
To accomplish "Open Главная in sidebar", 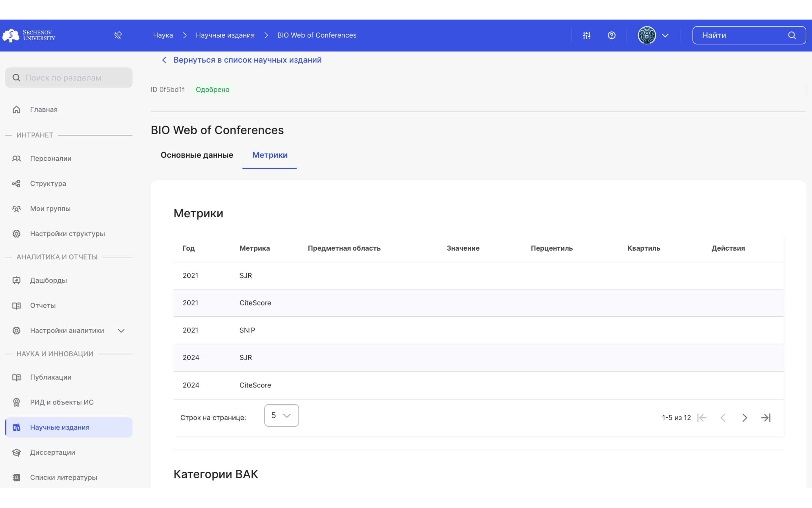I will point(69,110).
